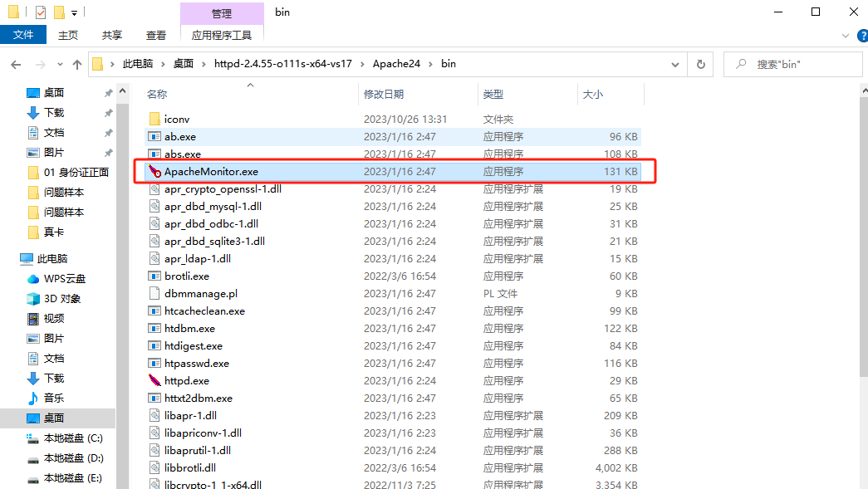
Task: Open the 01 身份证正面 folder in sidebar
Action: 76,173
